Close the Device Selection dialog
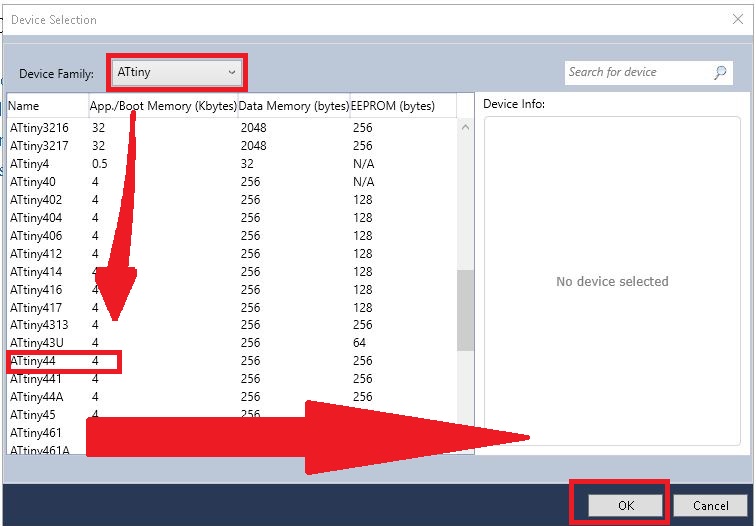This screenshot has height=526, width=756. [738, 19]
